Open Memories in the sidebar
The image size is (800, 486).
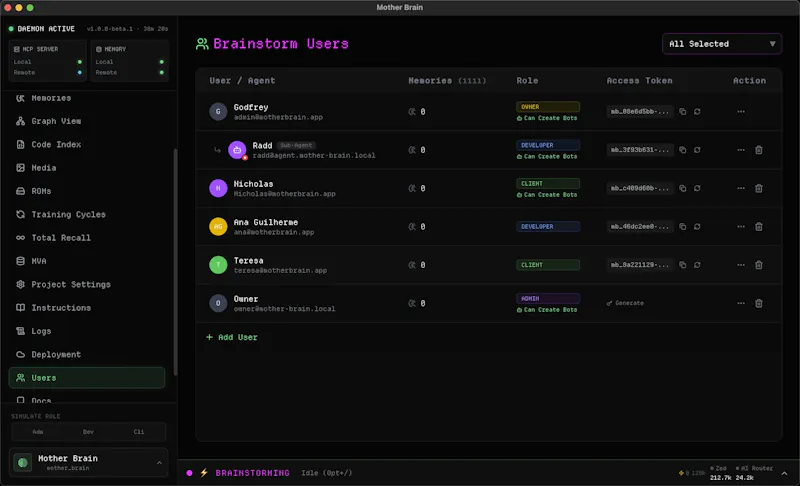pos(87,98)
